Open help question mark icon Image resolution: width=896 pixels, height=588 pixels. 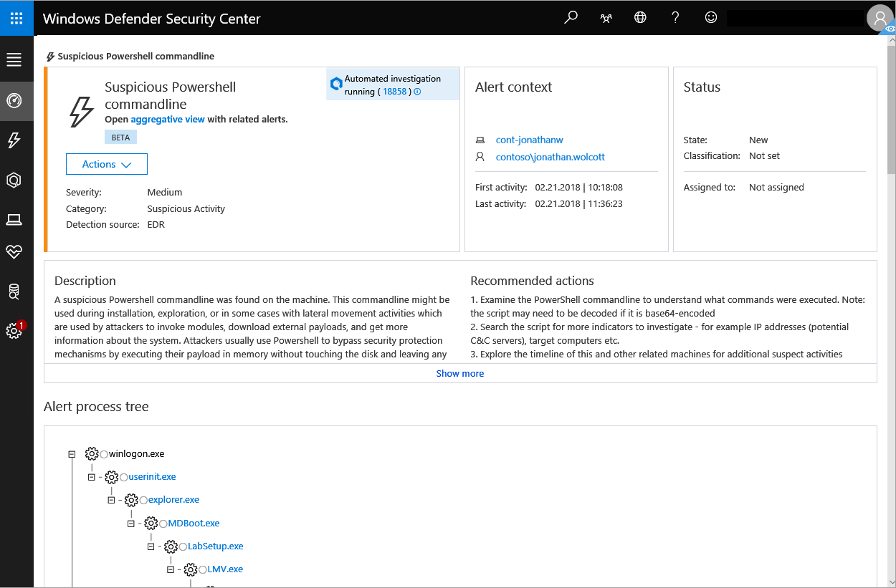[x=675, y=18]
